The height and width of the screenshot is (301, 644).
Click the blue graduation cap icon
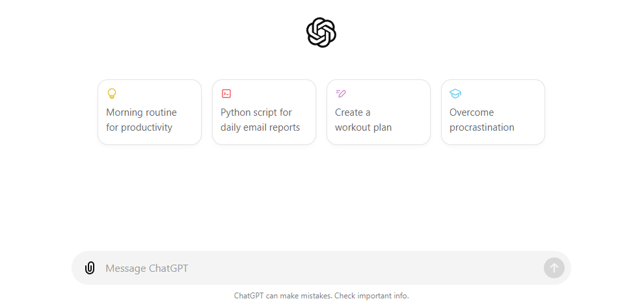[x=455, y=94]
